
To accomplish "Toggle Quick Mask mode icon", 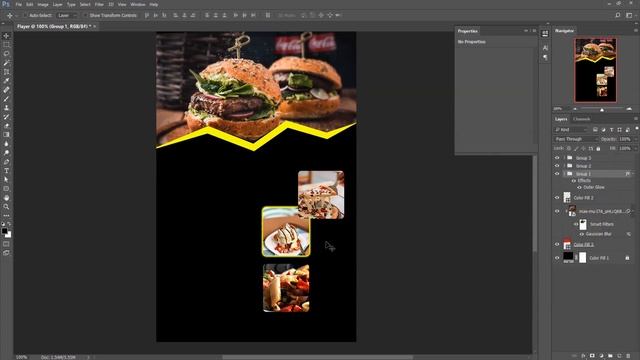I will tap(6, 244).
